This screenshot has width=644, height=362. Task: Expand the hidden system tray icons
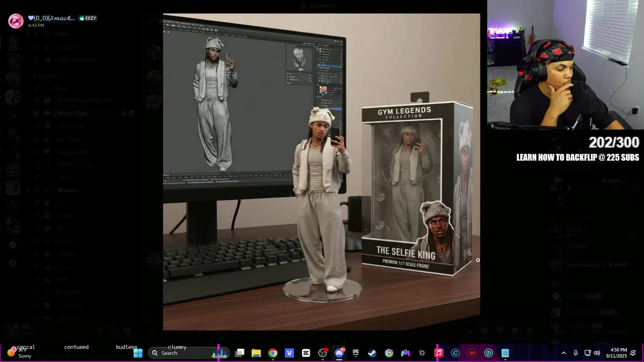tap(563, 353)
